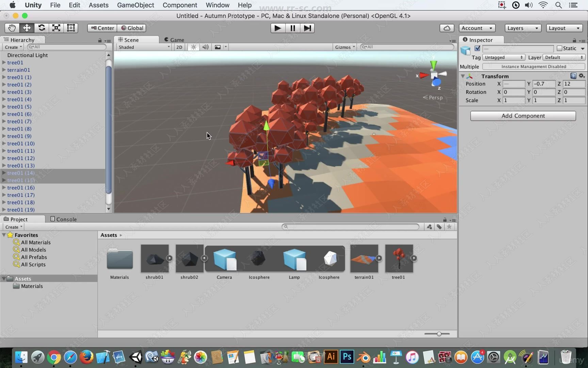Click Instance Management Disabled button

[534, 66]
